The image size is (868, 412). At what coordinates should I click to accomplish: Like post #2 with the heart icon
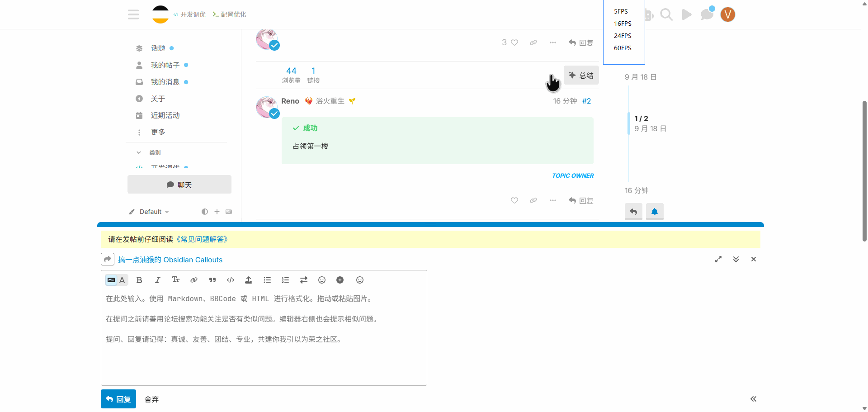(x=514, y=200)
